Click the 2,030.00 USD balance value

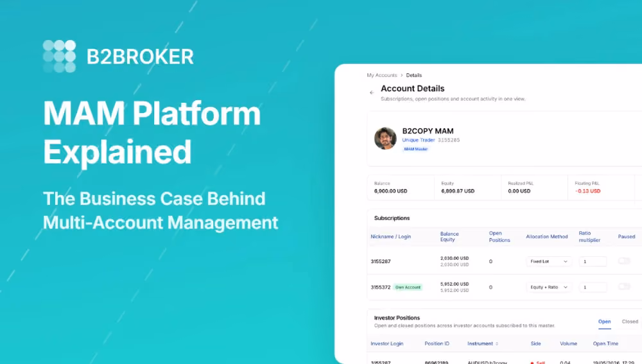455,258
